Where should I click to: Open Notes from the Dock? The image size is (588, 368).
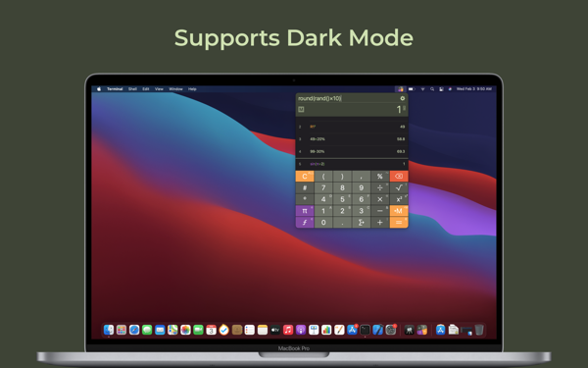[x=262, y=330]
